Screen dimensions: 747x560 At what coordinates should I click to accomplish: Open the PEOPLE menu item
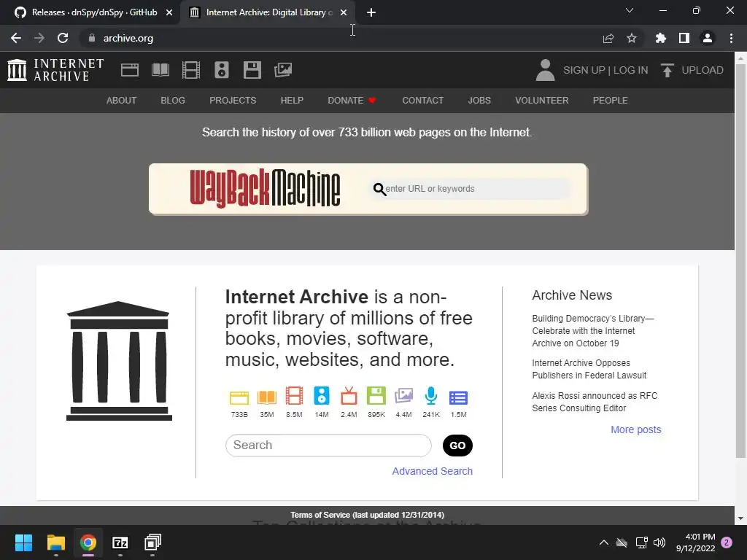[610, 101]
